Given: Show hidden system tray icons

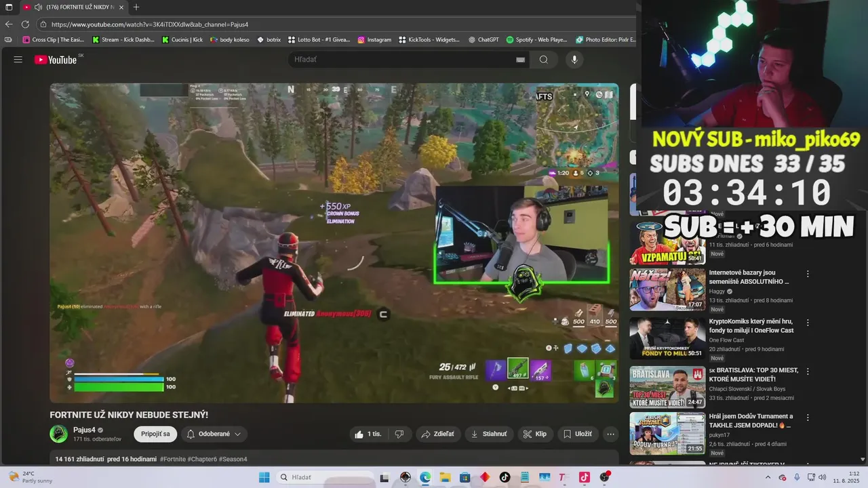Looking at the screenshot, I should pyautogui.click(x=768, y=477).
